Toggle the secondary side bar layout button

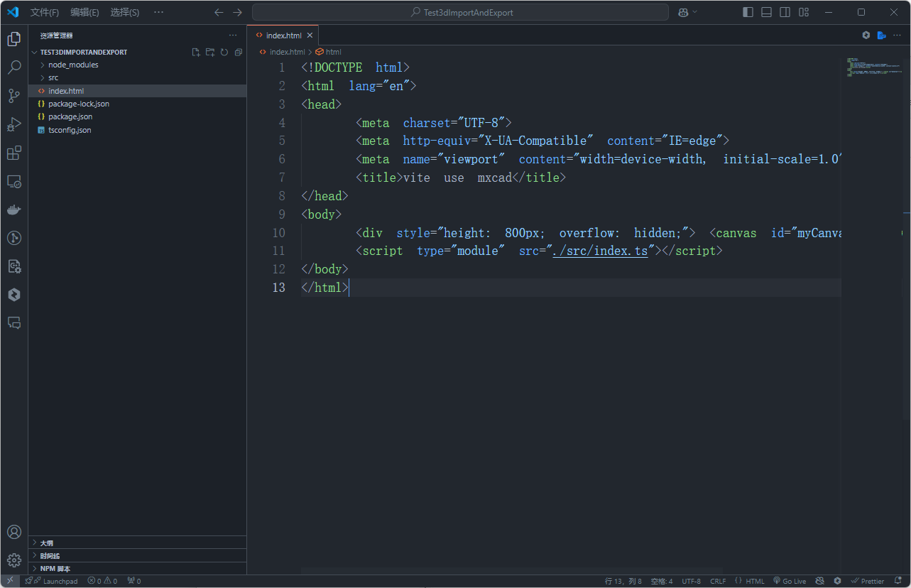[785, 12]
